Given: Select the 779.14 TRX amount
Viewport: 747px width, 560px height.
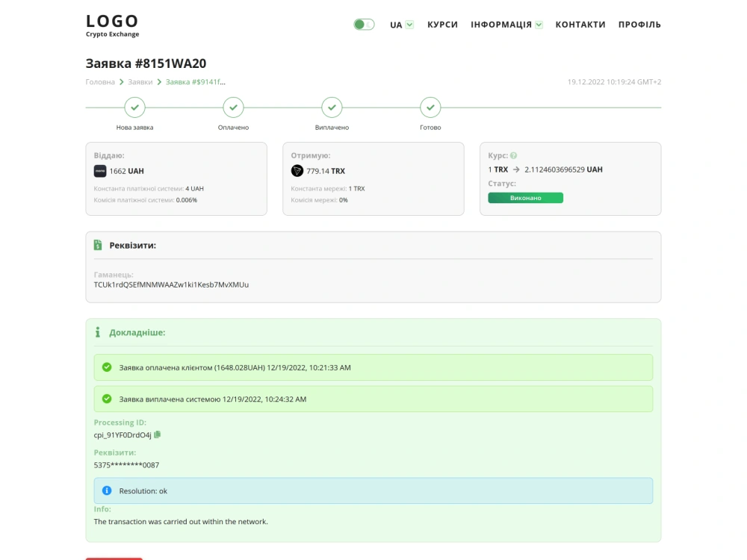Looking at the screenshot, I should (326, 171).
